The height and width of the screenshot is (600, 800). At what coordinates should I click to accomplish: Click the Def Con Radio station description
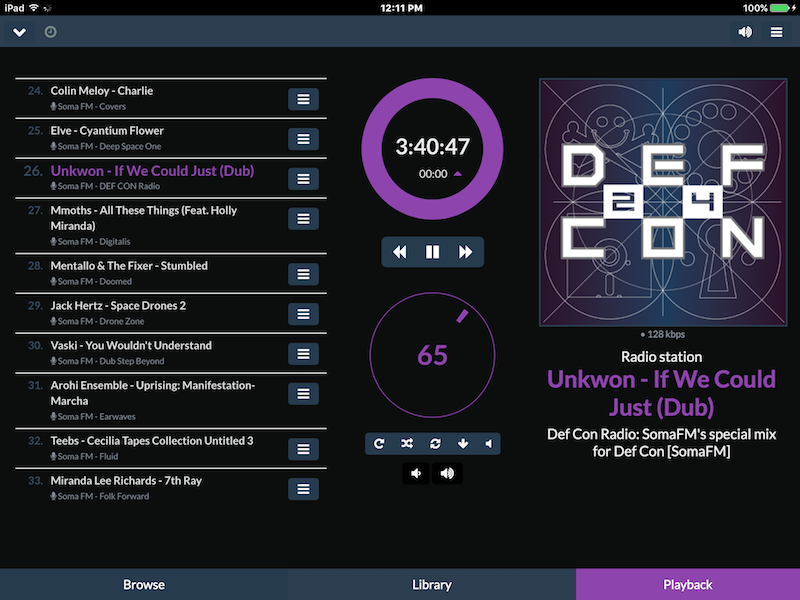661,443
